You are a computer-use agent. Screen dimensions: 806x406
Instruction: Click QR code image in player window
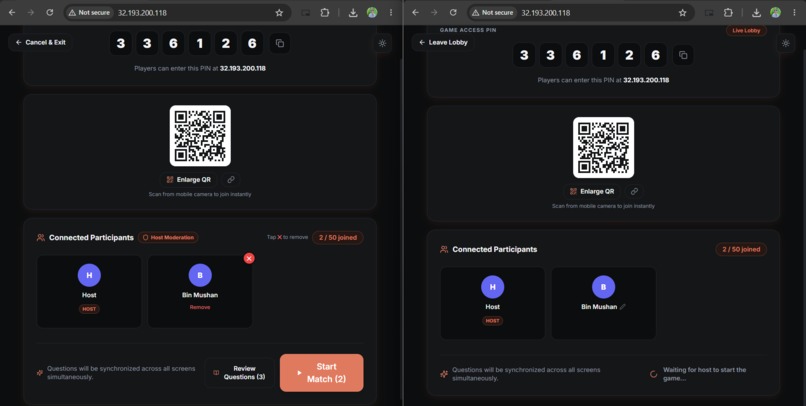(603, 147)
